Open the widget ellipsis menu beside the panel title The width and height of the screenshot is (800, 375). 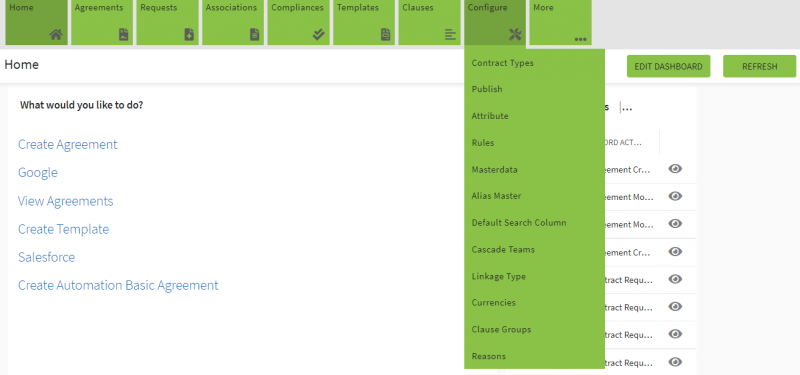[628, 108]
